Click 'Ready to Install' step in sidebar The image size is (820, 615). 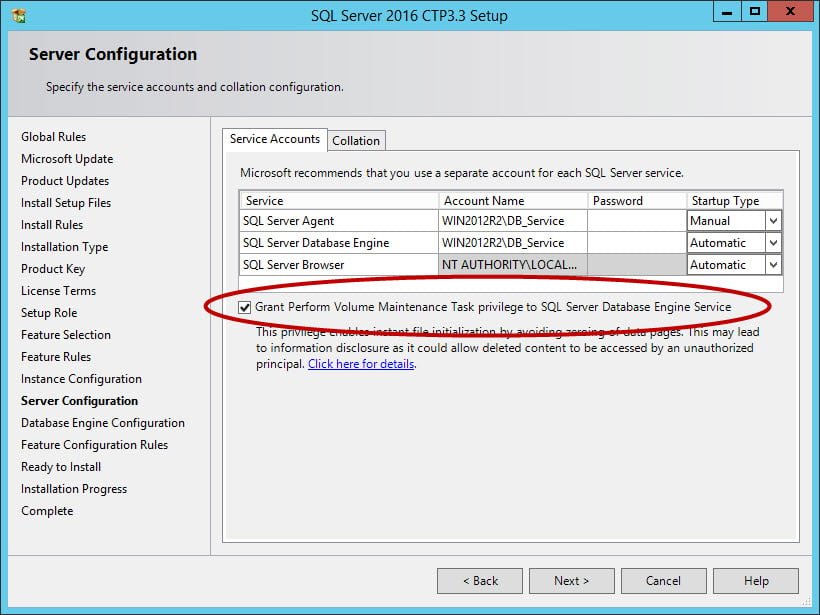tap(61, 467)
